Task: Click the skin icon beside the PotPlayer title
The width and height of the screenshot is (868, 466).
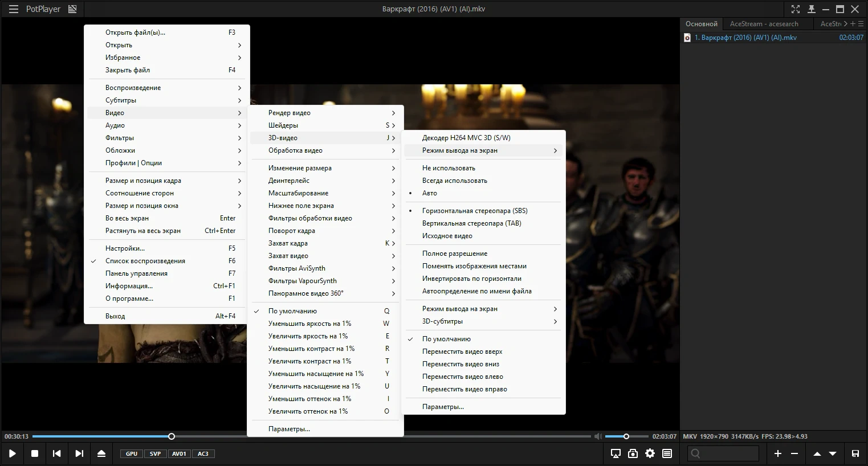Action: coord(72,9)
